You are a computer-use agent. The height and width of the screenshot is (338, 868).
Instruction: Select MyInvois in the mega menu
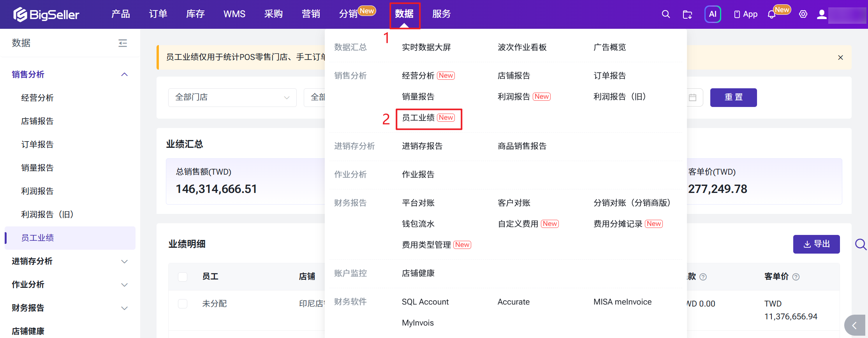pos(418,323)
